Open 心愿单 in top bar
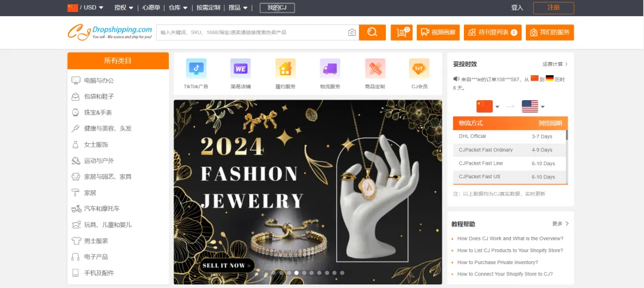 (151, 7)
